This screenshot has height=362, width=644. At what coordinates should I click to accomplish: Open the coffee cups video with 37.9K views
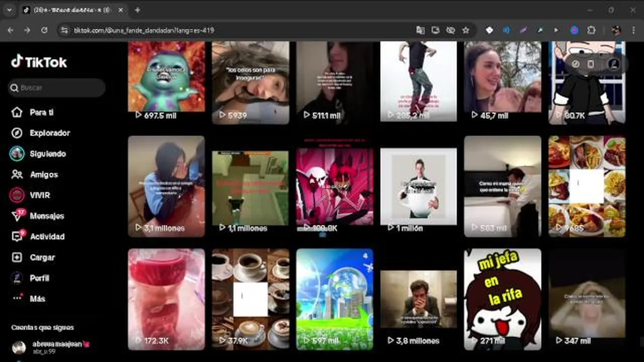251,299
